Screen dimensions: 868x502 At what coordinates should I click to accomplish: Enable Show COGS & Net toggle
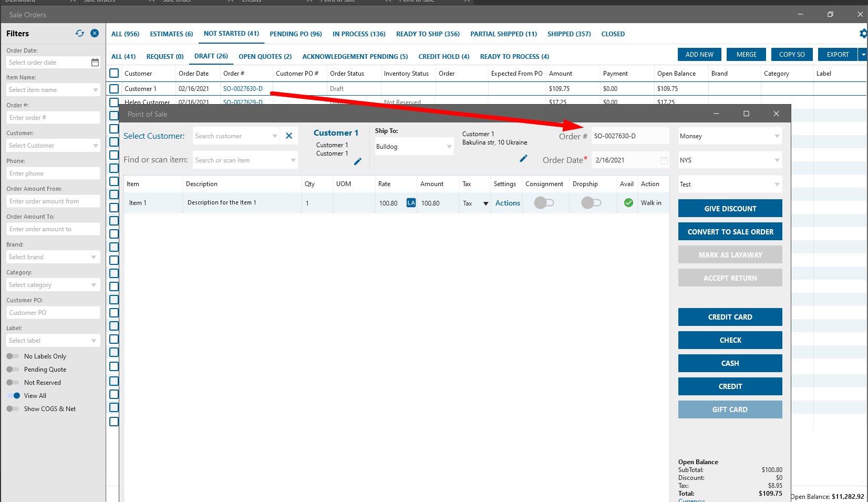[x=13, y=409]
